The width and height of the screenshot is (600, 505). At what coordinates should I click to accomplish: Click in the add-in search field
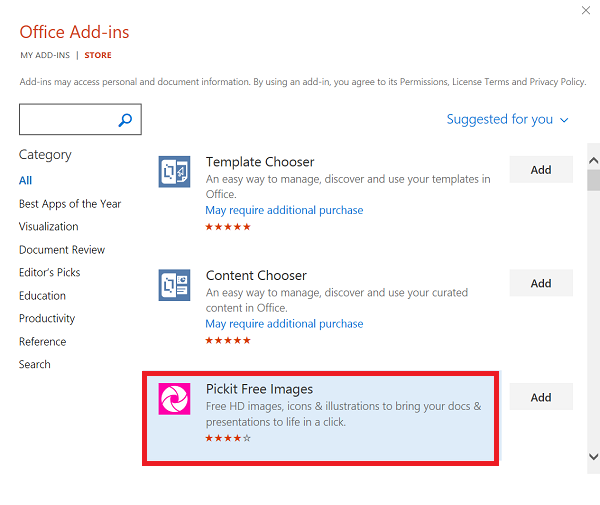[x=67, y=120]
